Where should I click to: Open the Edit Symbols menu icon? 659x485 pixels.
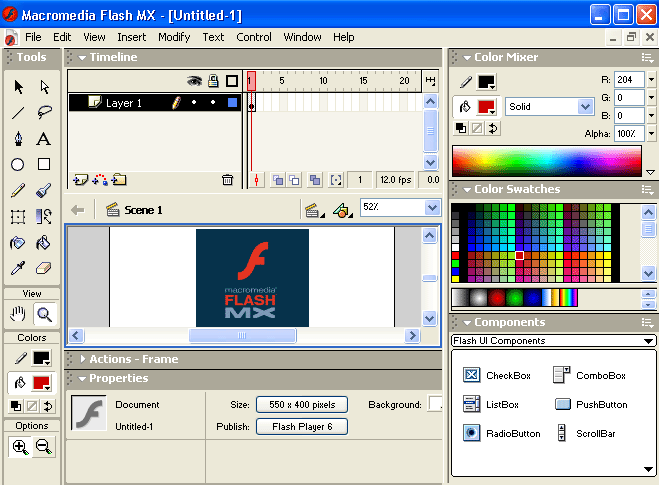[342, 209]
